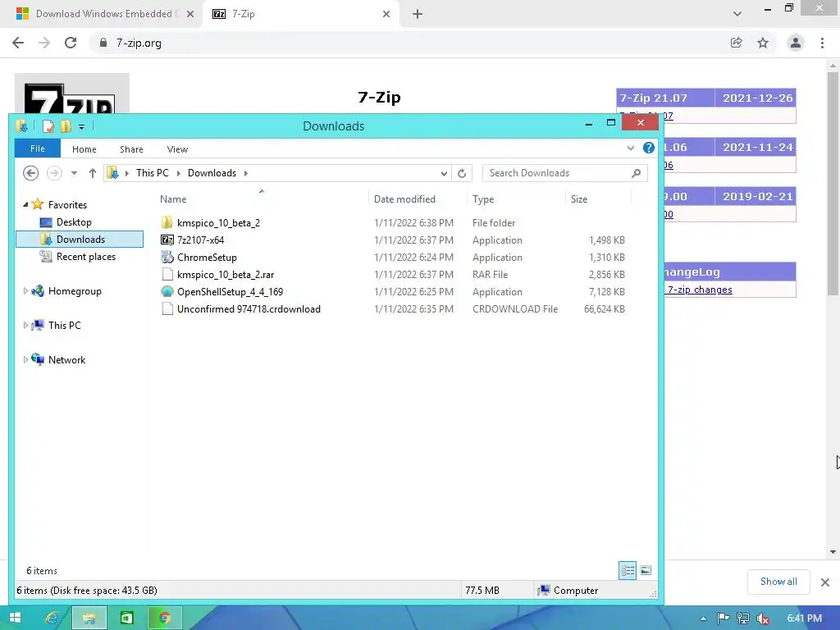
Task: Open the Share ribbon tab
Action: 131,149
